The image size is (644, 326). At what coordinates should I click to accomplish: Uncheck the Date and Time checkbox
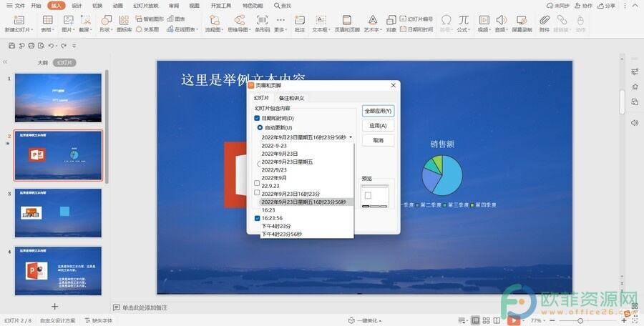[x=257, y=118]
